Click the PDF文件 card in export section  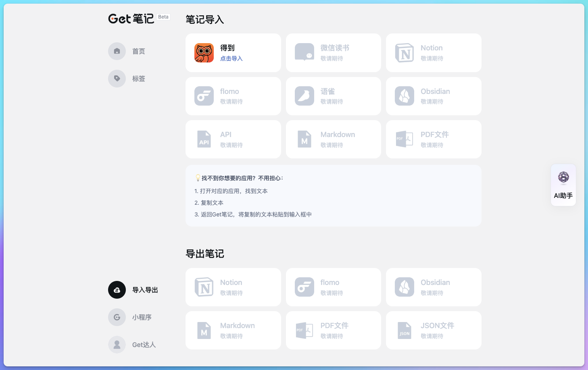[x=334, y=330]
